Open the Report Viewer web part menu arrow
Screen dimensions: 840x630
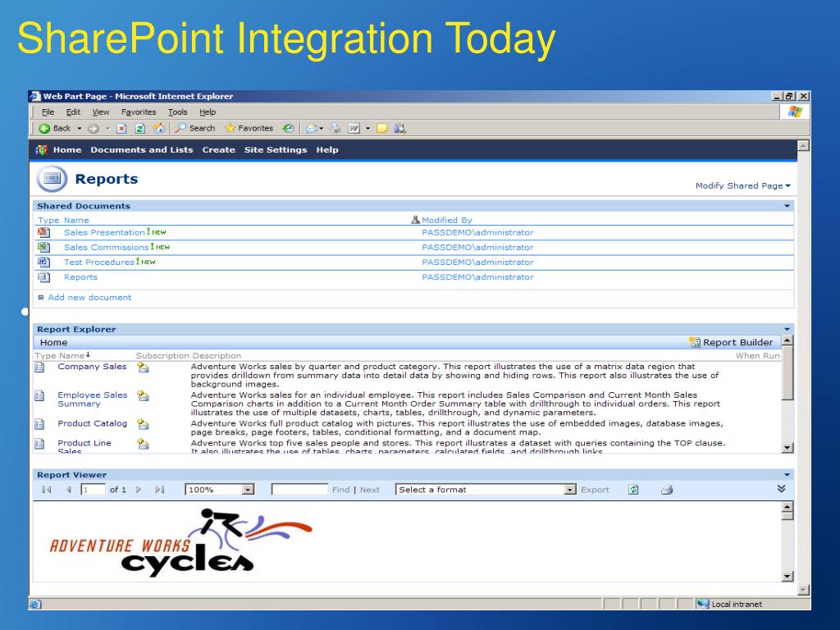[x=787, y=475]
